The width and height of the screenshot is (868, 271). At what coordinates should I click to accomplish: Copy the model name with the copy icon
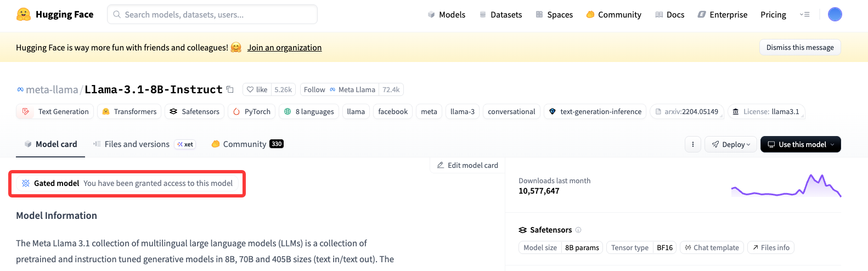(x=230, y=89)
